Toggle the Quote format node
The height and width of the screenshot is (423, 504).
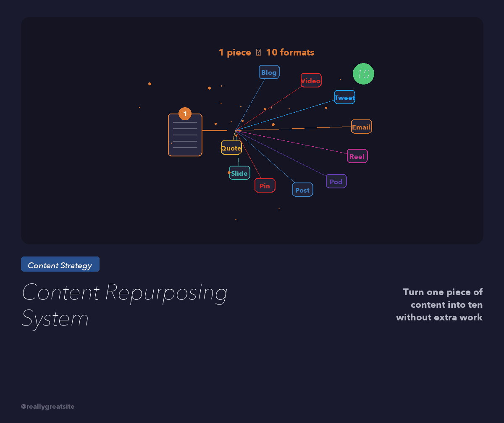pos(231,148)
